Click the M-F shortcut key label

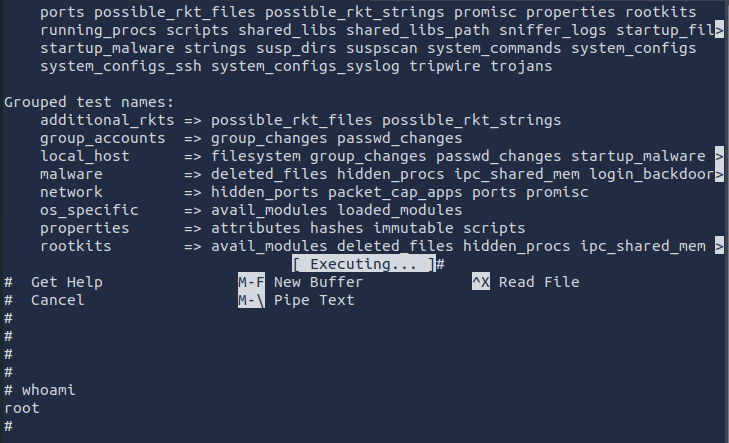point(251,282)
